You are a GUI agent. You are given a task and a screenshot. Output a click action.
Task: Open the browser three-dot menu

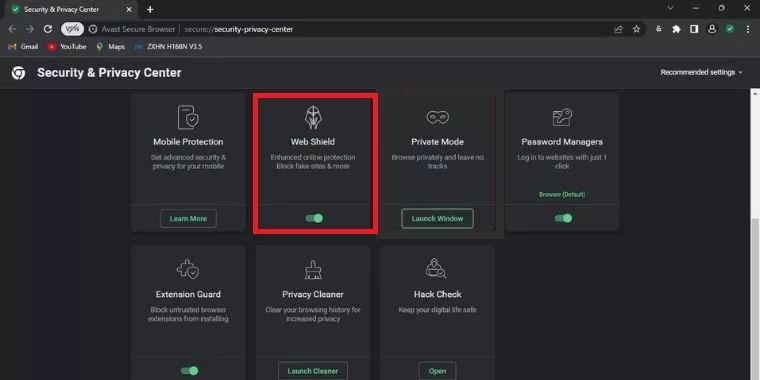(747, 29)
